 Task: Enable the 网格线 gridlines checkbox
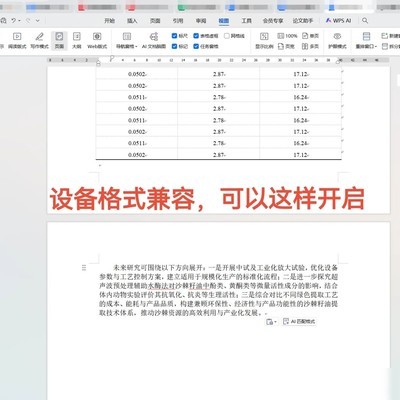coord(227,36)
